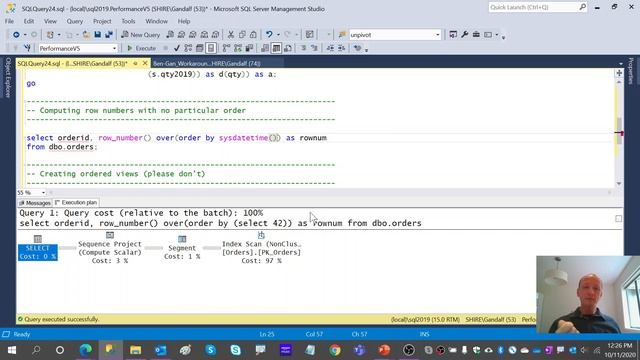
Task: Click the Cut scissors icon
Action: click(x=231, y=35)
